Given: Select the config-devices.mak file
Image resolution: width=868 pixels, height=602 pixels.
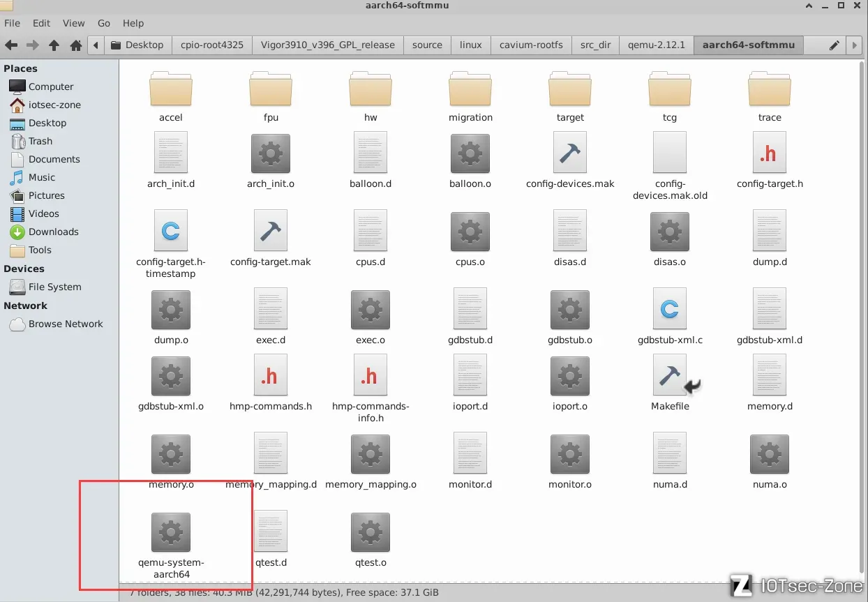Looking at the screenshot, I should coord(570,153).
